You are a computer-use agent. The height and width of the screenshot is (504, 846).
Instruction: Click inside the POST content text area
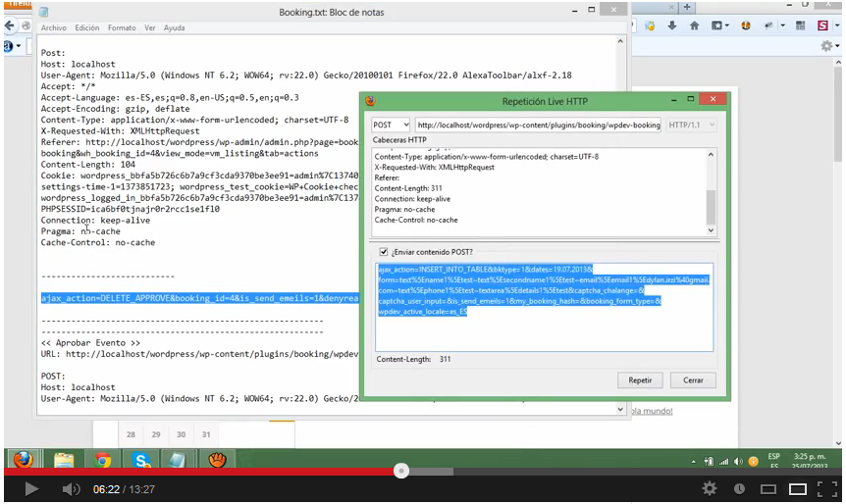[x=544, y=307]
